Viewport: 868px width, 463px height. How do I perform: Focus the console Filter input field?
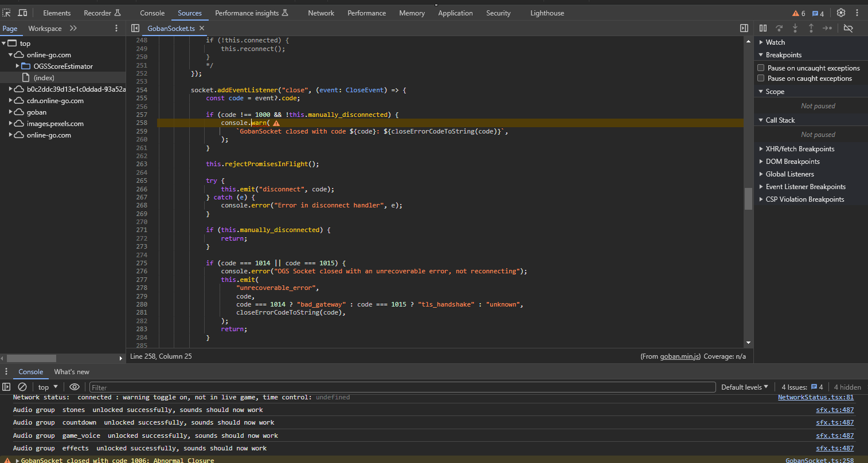tap(401, 387)
